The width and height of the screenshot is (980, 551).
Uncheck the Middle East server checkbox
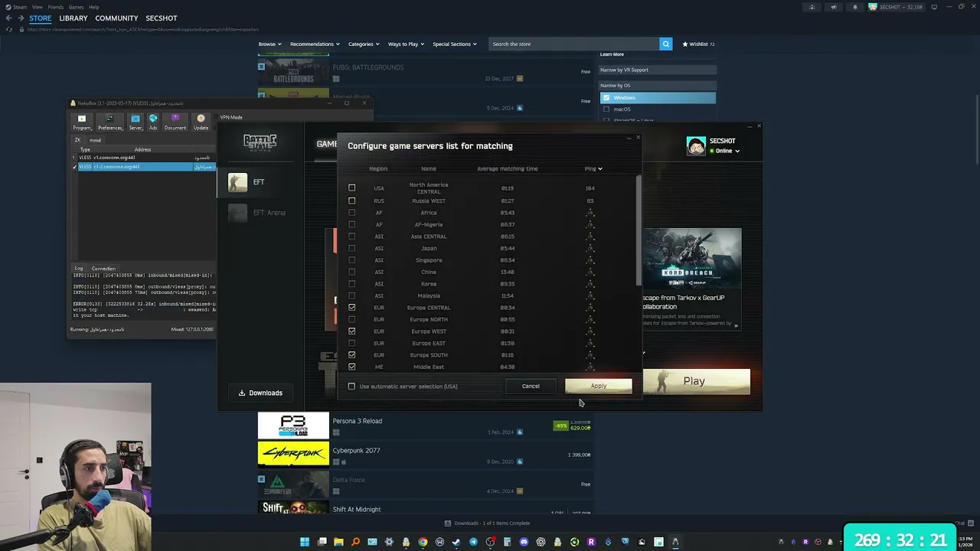[352, 367]
